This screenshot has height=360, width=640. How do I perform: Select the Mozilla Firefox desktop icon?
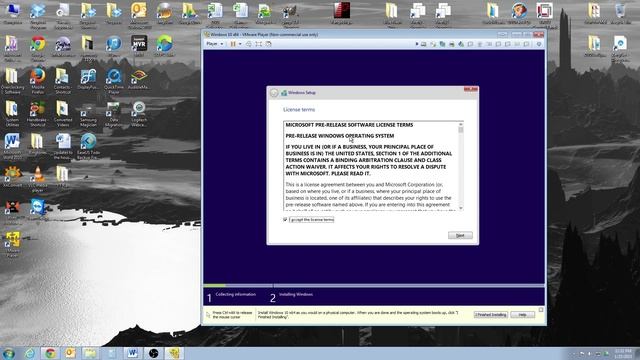pos(38,81)
